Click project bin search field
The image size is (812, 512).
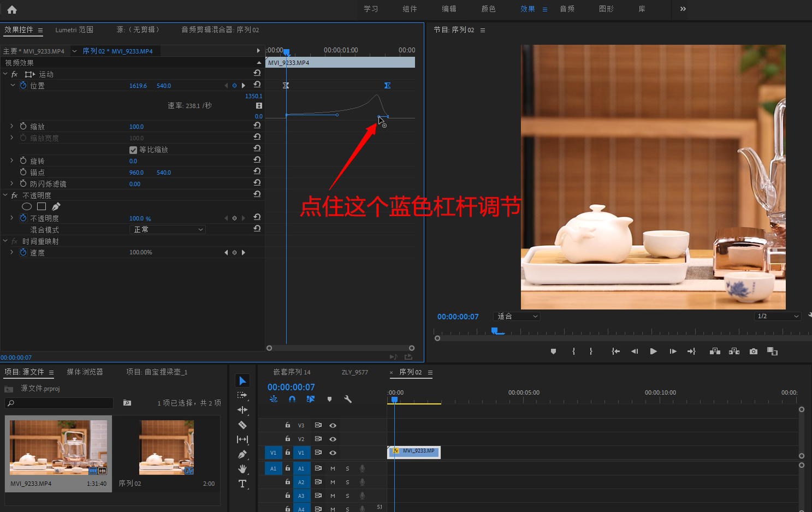(59, 403)
